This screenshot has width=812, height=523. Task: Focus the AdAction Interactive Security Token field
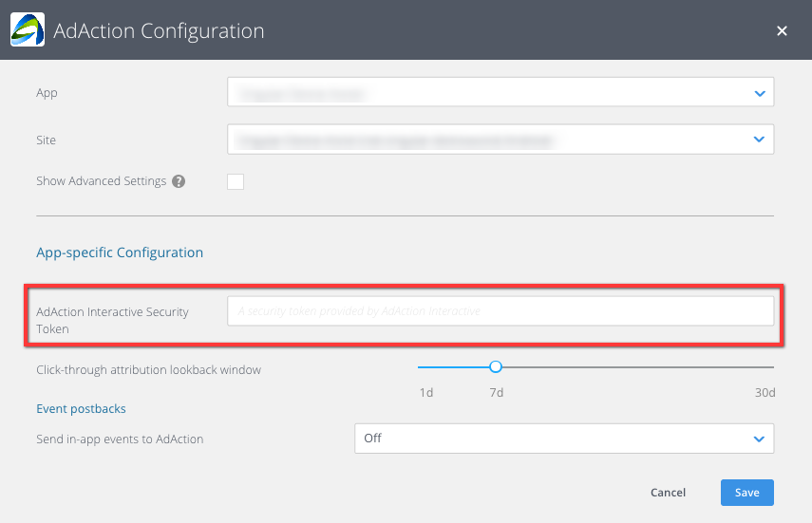500,311
